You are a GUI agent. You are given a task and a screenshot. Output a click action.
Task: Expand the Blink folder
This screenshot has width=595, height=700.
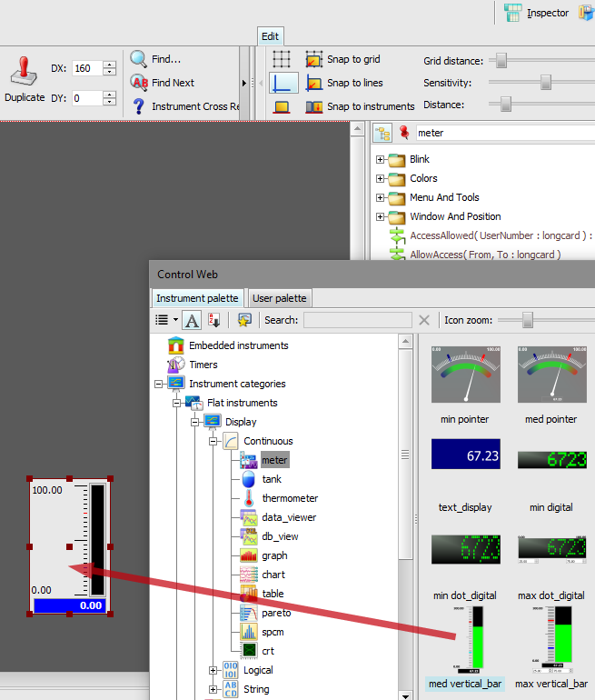coord(381,160)
